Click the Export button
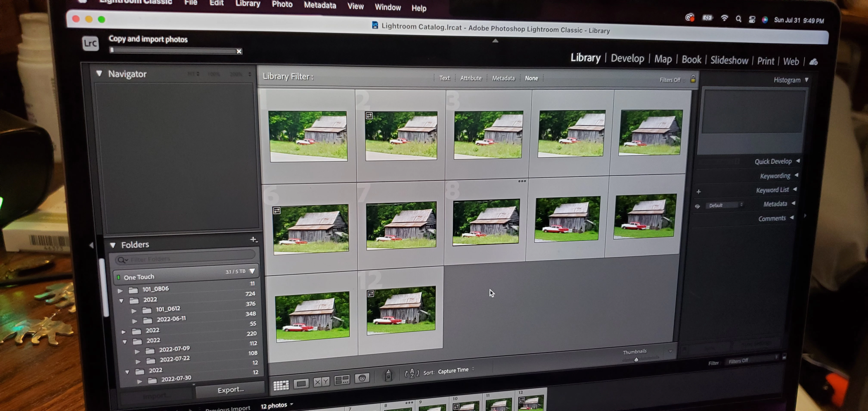The width and height of the screenshot is (868, 411). tap(231, 390)
